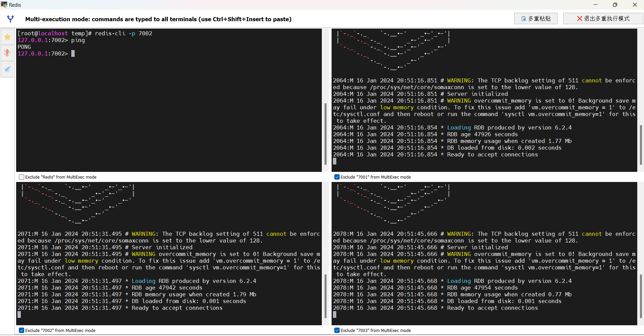The width and height of the screenshot is (644, 336).
Task: Click 'RDB age 47954 seconds' in 7003 terminal
Action: pyautogui.click(x=482, y=288)
